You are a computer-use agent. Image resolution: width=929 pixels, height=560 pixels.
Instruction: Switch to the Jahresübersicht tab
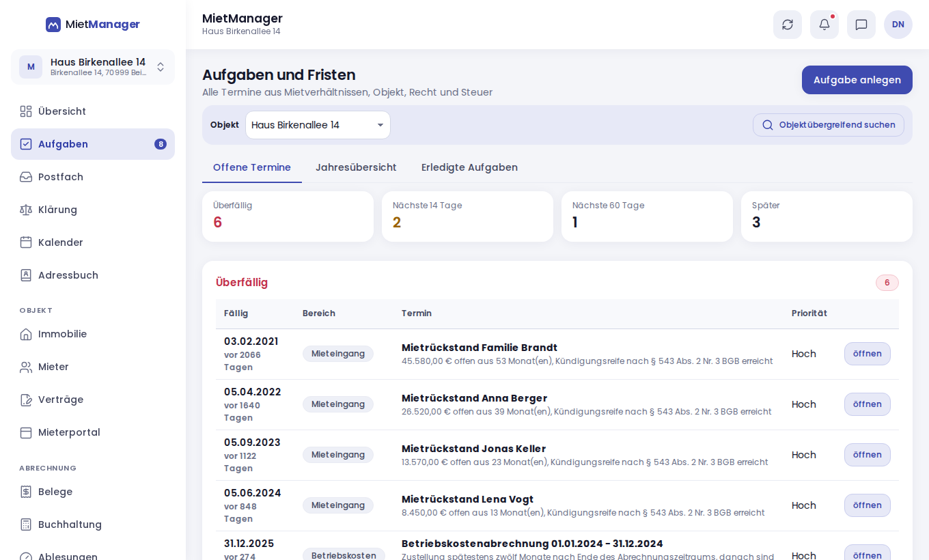click(x=356, y=167)
